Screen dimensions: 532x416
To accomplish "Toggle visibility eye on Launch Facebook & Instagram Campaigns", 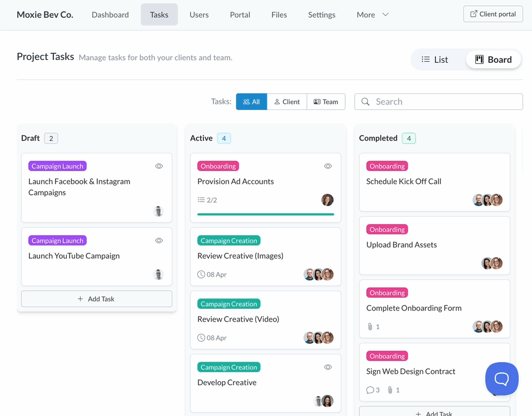I will coord(159,166).
